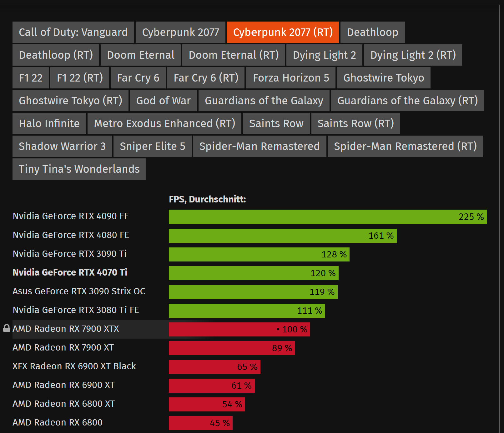Open the Shadow Warrior 3 tab
This screenshot has height=433, width=504.
pos(62,146)
